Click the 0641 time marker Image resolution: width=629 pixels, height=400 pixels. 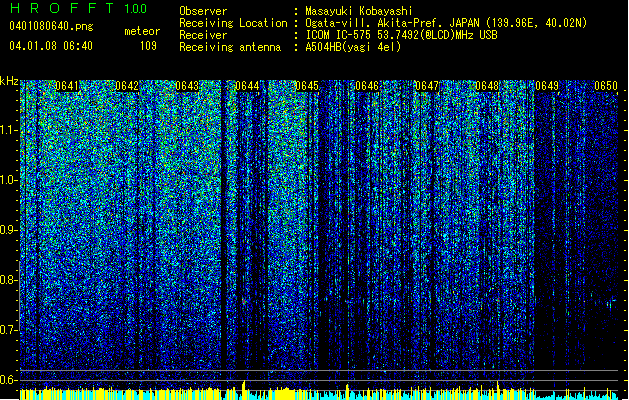67,86
